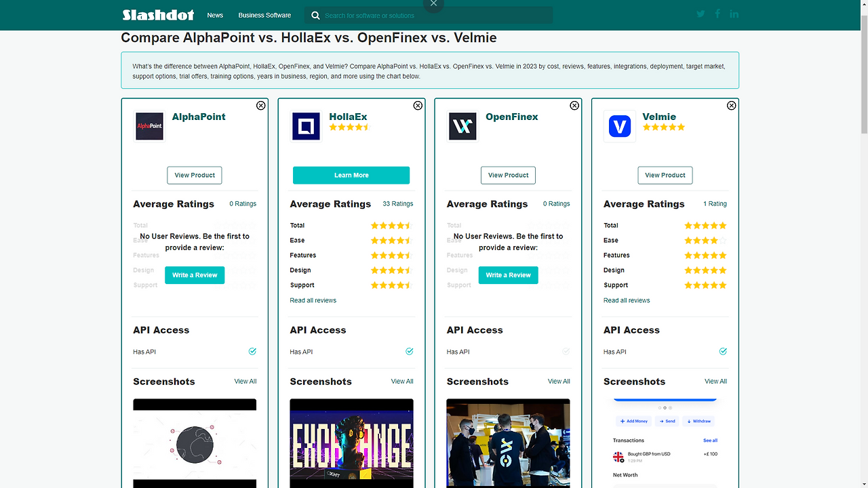Viewport: 868px width, 488px height.
Task: Open OpenFinex screenshot thumbnail
Action: point(508,443)
